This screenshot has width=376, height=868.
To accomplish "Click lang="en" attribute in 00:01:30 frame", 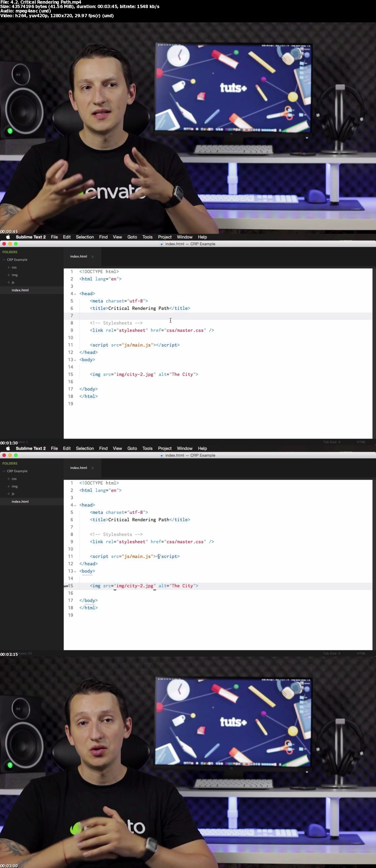I will (x=107, y=279).
